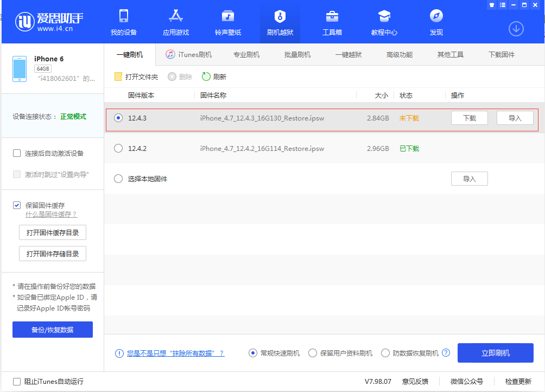This screenshot has height=392, width=545.
Task: Click the iTunes logo in iTunes刷机 tab
Action: pyautogui.click(x=170, y=54)
